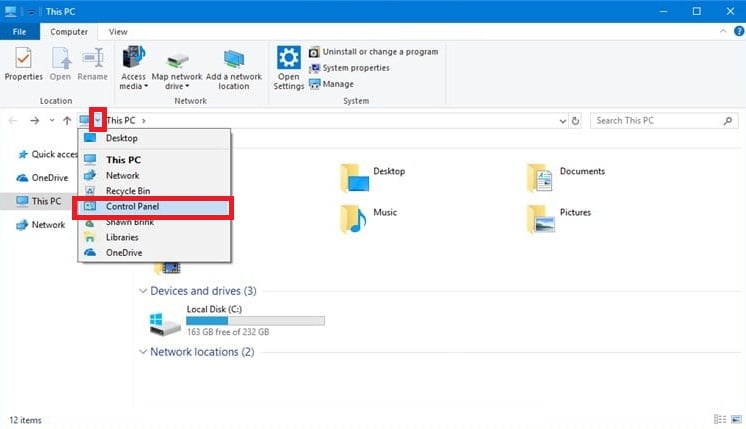
Task: Switch to large icons view icon
Action: (x=736, y=419)
